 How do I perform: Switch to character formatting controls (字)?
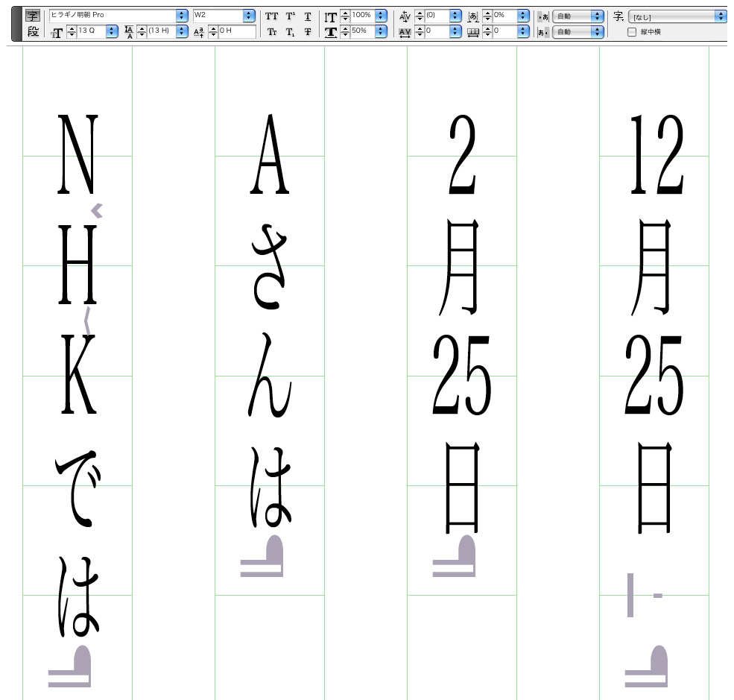point(32,16)
